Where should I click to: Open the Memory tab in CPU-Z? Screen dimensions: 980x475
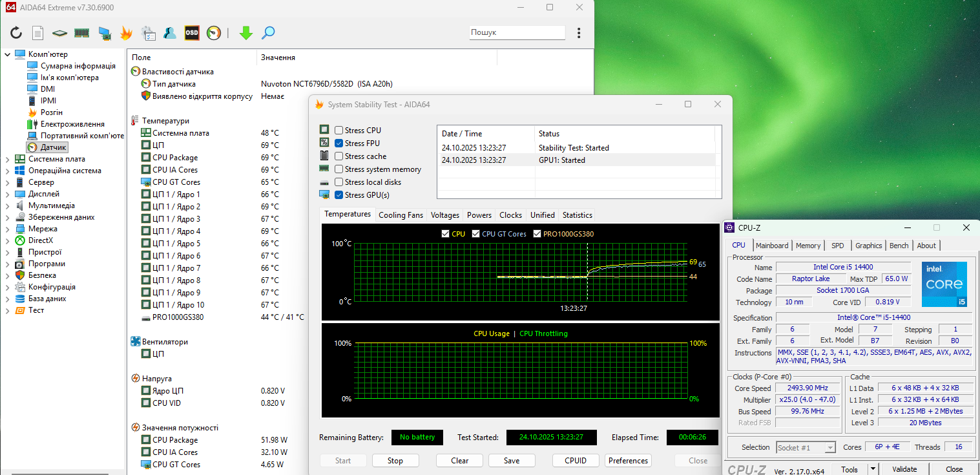(x=808, y=246)
